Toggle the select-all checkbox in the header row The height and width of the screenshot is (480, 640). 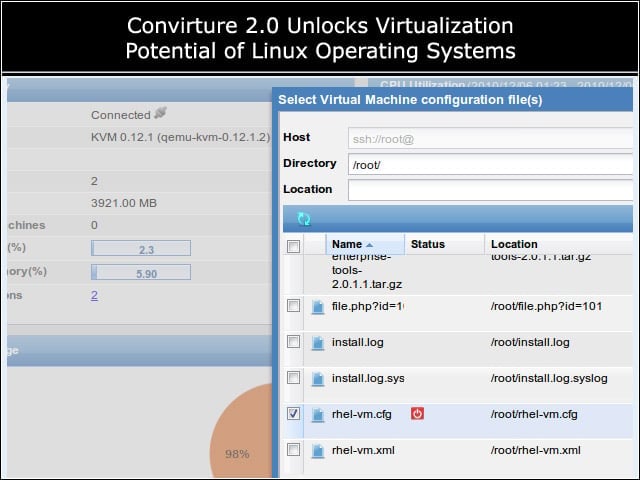click(x=293, y=246)
